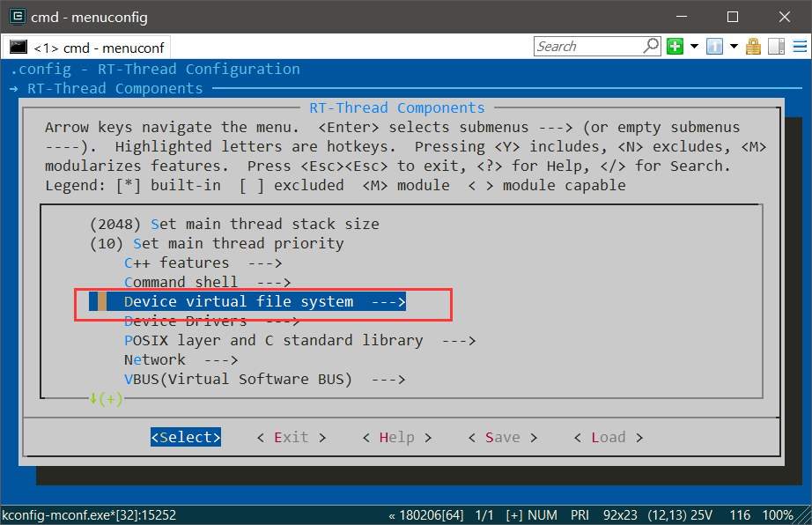The image size is (812, 525).
Task: Expand dropdown arrow beside the info icon
Action: click(x=734, y=47)
